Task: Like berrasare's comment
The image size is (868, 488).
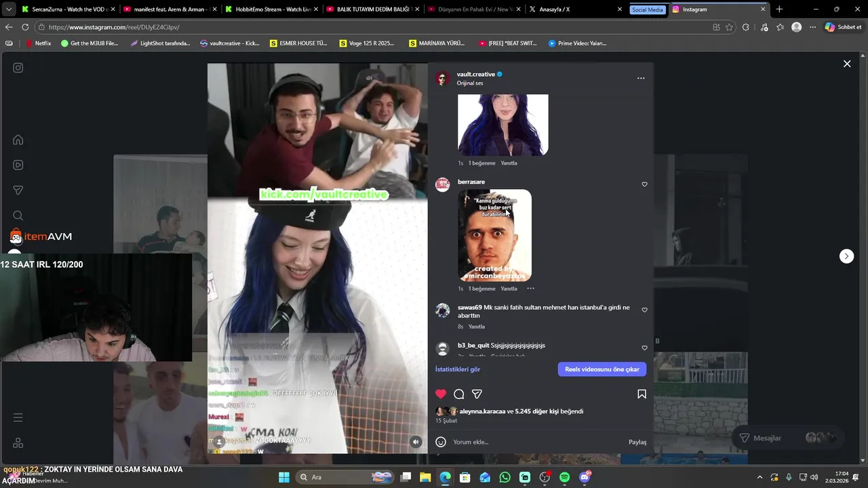Action: pyautogui.click(x=644, y=184)
